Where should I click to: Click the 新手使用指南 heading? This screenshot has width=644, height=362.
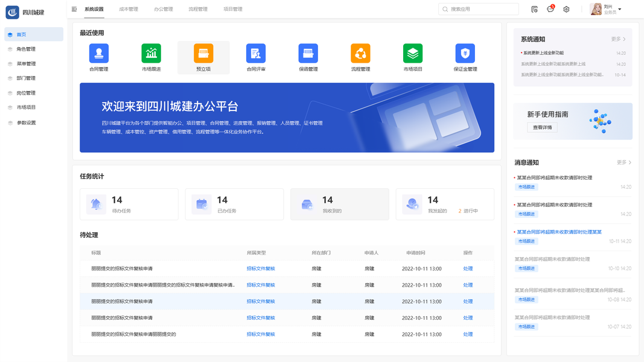pyautogui.click(x=547, y=115)
